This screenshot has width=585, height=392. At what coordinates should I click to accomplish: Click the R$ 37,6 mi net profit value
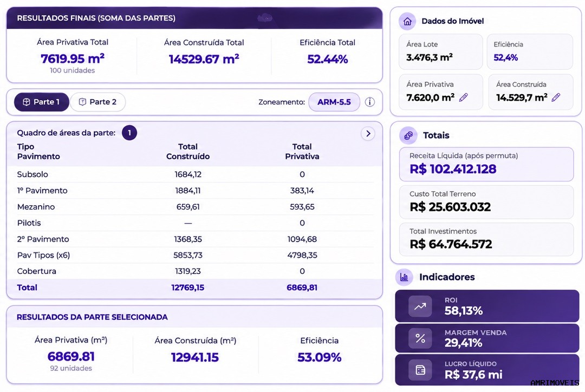[x=473, y=375]
